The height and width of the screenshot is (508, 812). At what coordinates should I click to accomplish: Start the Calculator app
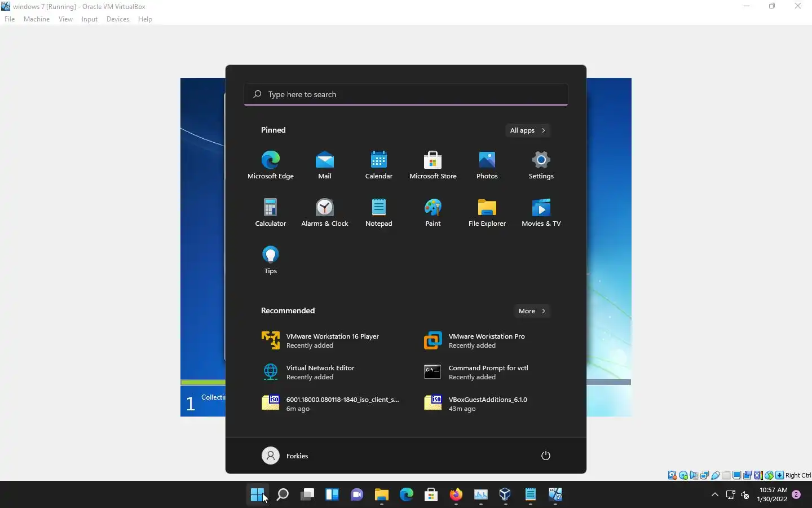click(x=271, y=212)
